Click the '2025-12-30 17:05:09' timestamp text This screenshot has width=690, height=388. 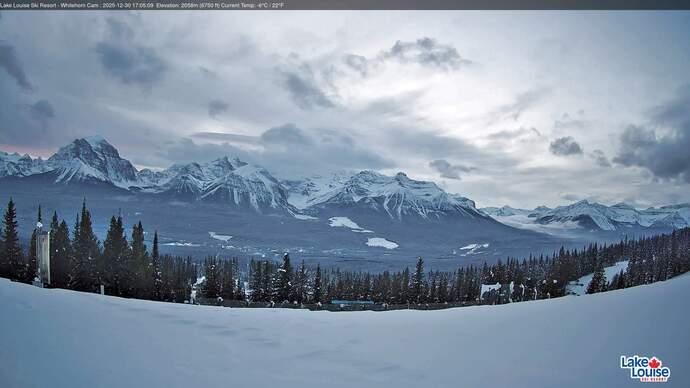coord(128,5)
